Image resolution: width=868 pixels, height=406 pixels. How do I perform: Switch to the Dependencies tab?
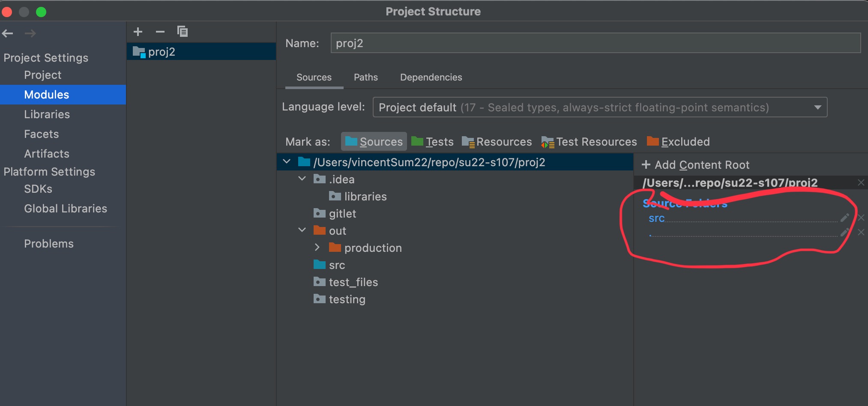click(x=431, y=78)
